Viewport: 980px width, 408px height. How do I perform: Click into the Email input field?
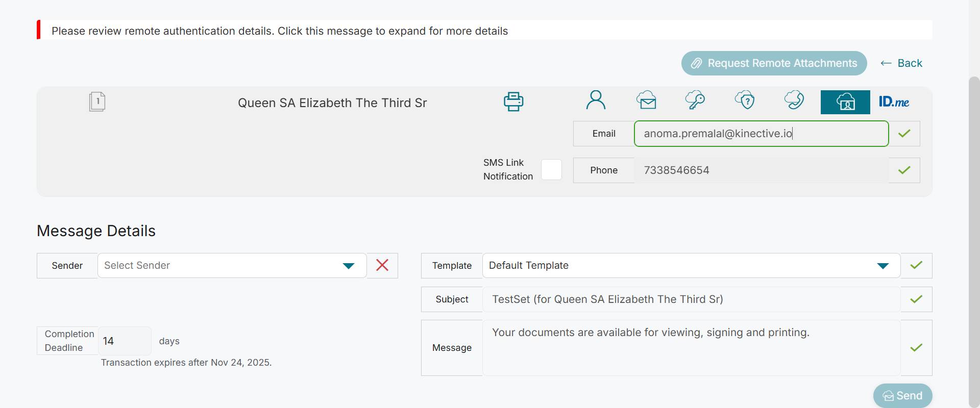point(761,134)
